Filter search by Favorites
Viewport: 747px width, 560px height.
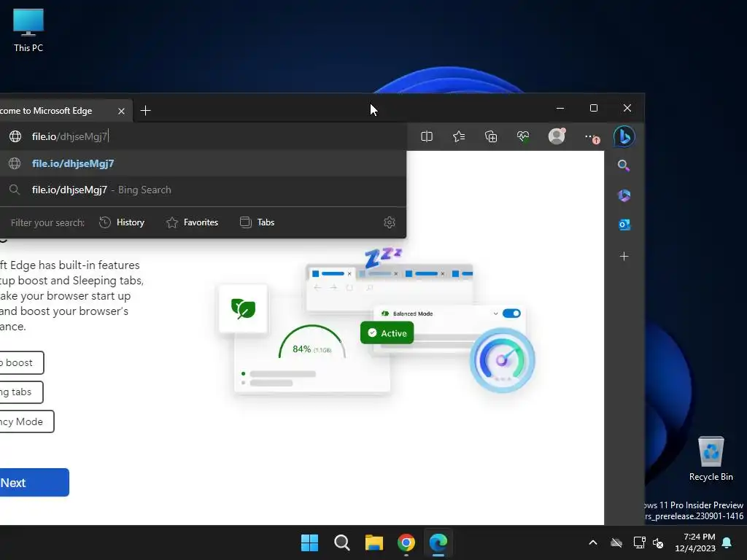click(193, 222)
